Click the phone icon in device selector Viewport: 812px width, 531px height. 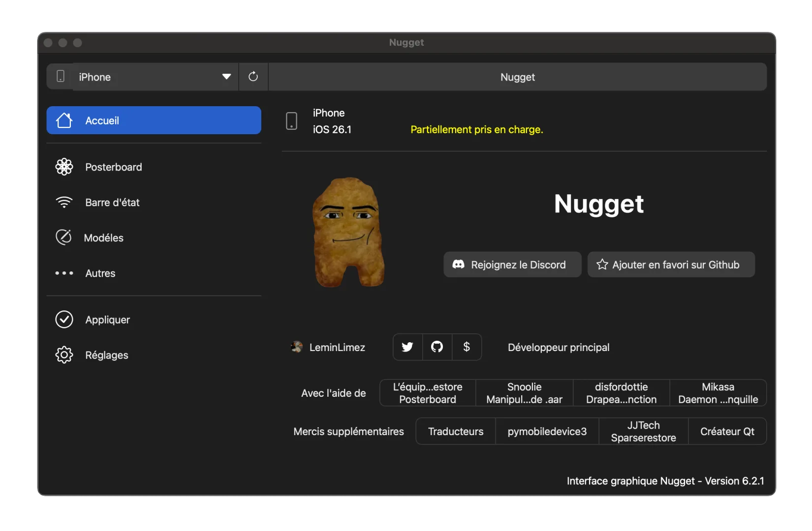click(x=61, y=76)
